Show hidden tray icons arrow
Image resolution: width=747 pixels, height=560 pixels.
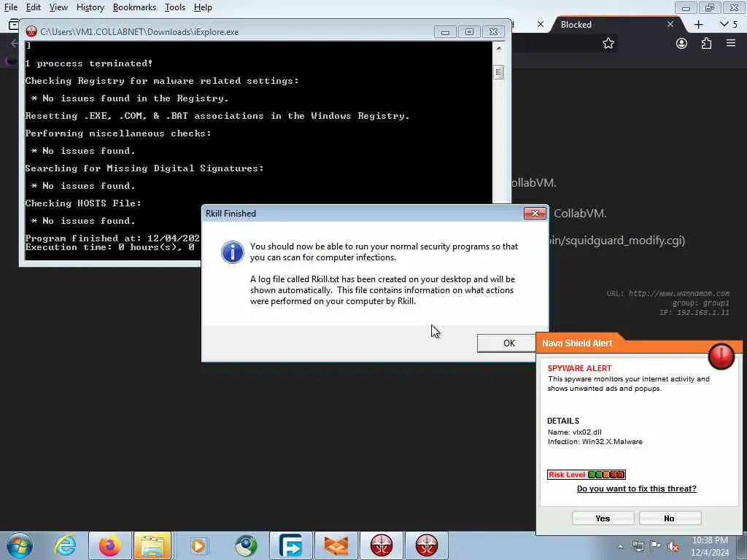point(620,547)
